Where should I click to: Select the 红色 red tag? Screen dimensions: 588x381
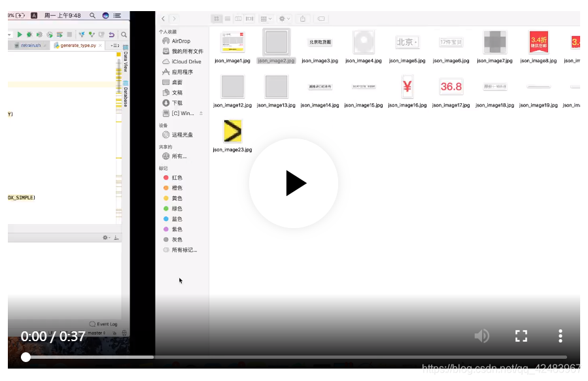point(173,178)
